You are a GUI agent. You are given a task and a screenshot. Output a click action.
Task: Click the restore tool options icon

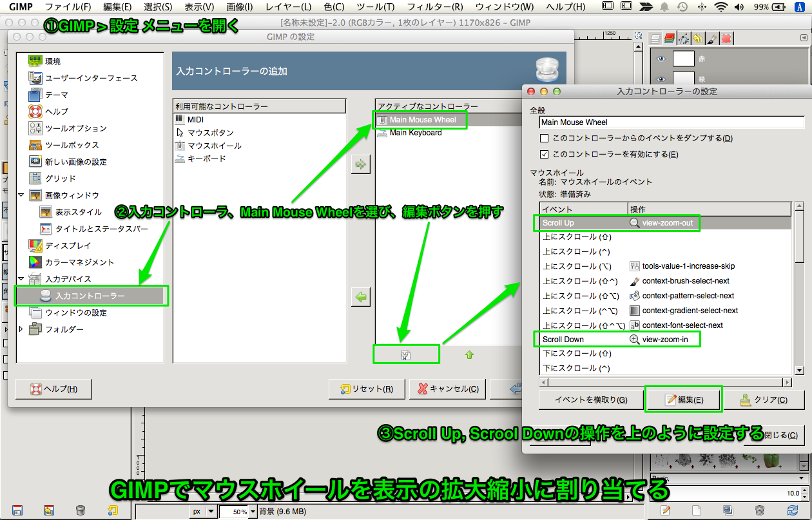click(49, 510)
